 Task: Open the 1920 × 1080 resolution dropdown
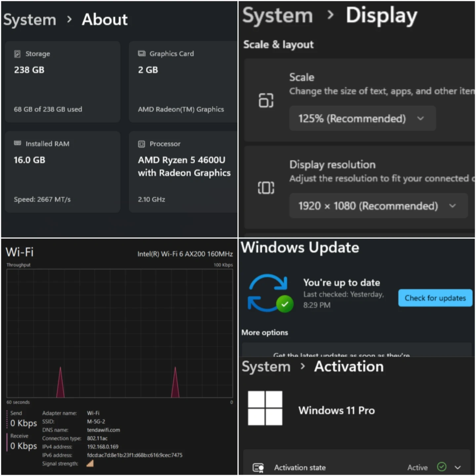[x=378, y=206]
